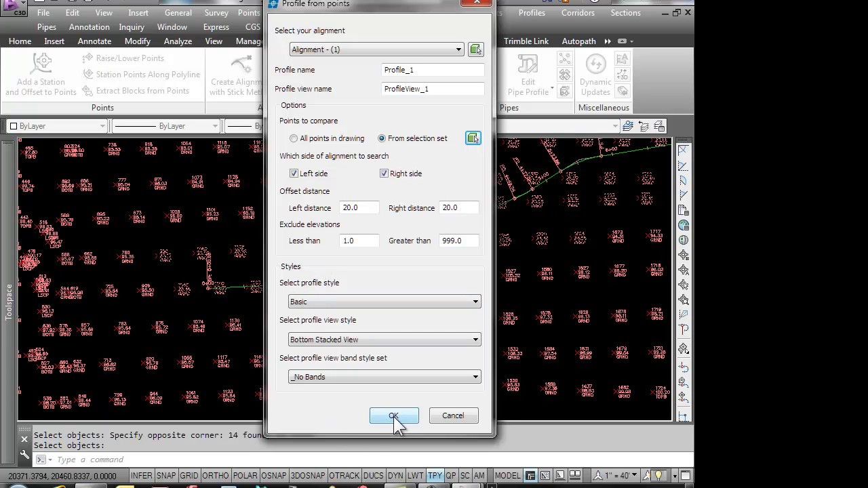Image resolution: width=868 pixels, height=488 pixels.
Task: Click the bottom small icon in Pipes panel
Action: coord(564,90)
